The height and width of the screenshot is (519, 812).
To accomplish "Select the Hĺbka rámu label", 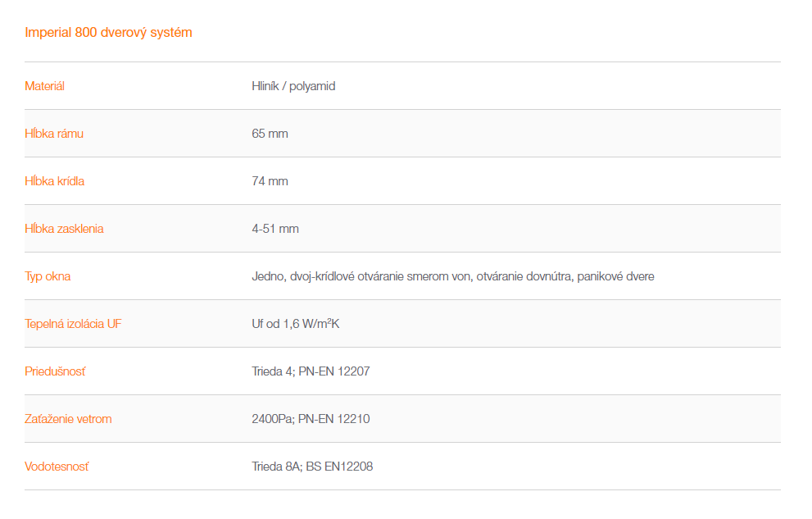I will click(54, 134).
